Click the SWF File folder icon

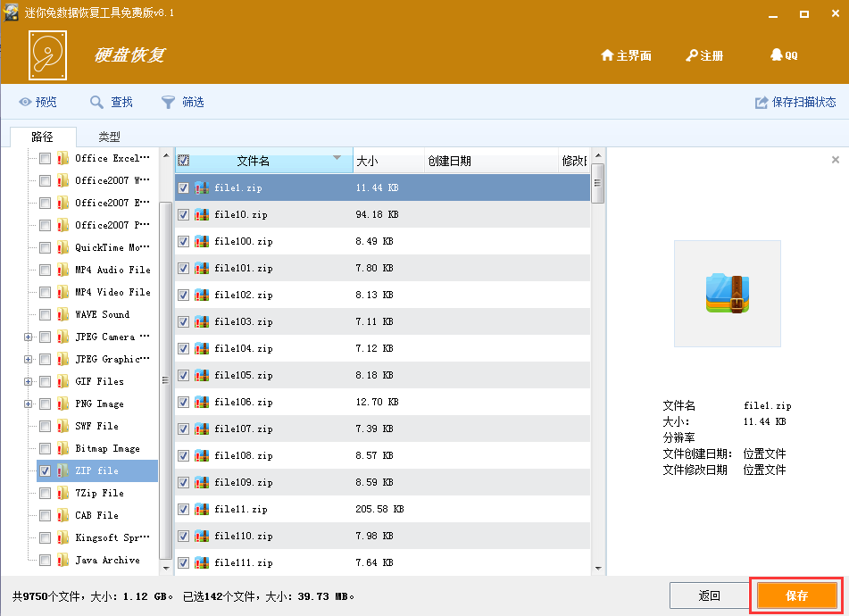[x=63, y=427]
